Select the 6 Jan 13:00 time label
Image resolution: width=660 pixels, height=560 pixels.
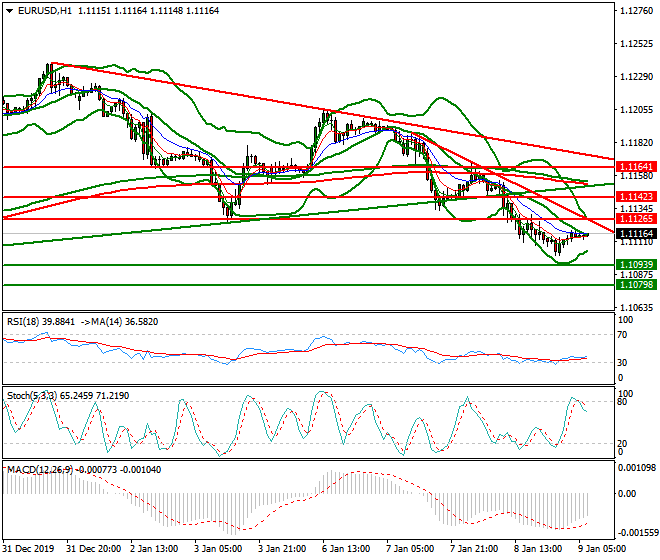tap(346, 549)
